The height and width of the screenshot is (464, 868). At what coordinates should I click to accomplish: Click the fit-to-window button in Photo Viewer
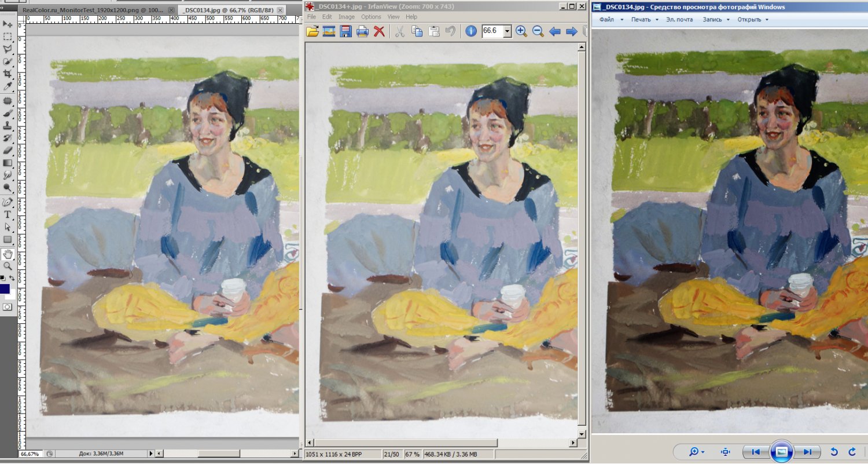tap(726, 452)
